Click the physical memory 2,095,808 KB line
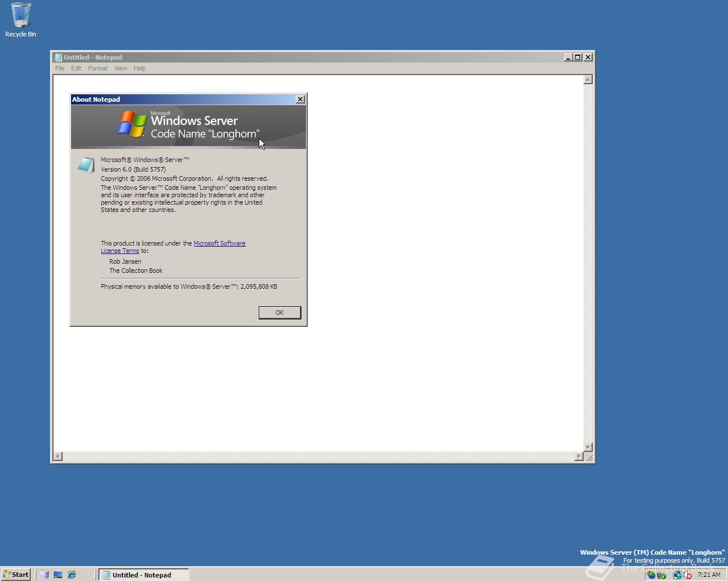The width and height of the screenshot is (728, 582). click(x=189, y=286)
